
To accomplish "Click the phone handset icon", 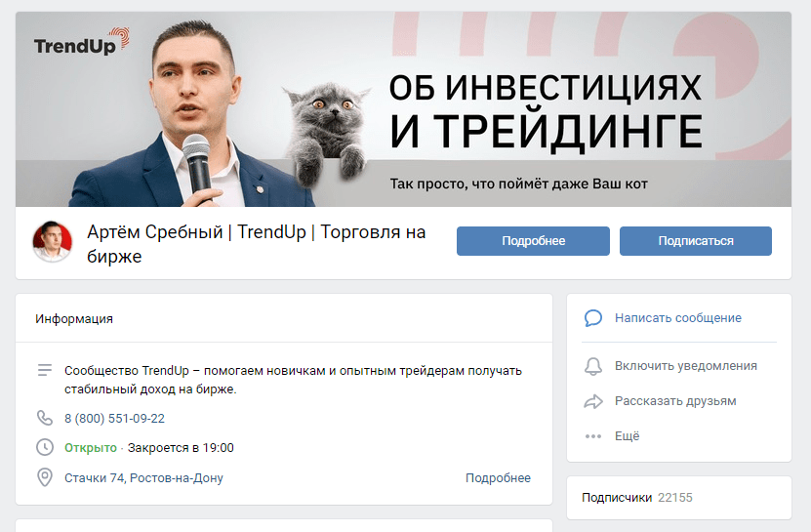I will 45,418.
